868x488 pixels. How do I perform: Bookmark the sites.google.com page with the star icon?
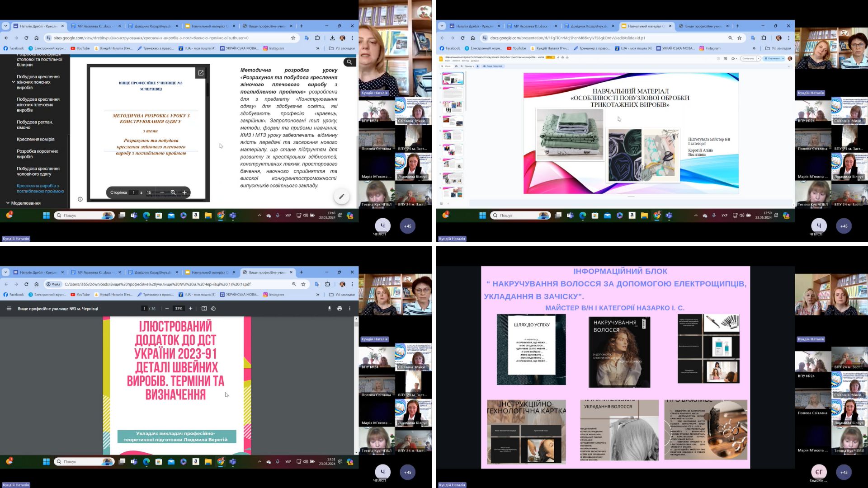pyautogui.click(x=293, y=38)
